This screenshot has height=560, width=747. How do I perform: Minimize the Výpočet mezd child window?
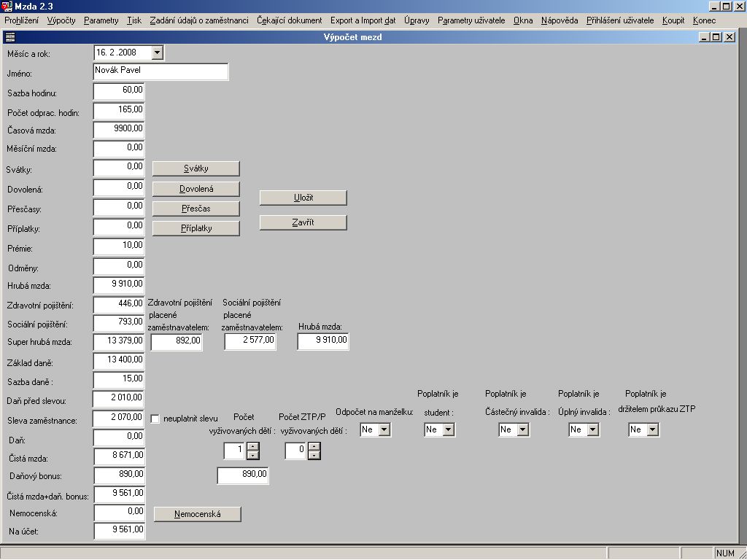[705, 37]
